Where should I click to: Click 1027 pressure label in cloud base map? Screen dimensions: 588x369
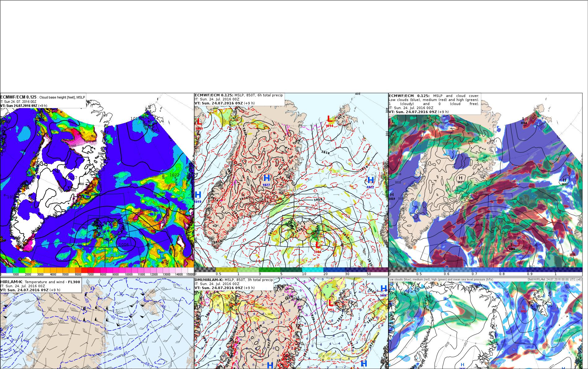pos(72,178)
